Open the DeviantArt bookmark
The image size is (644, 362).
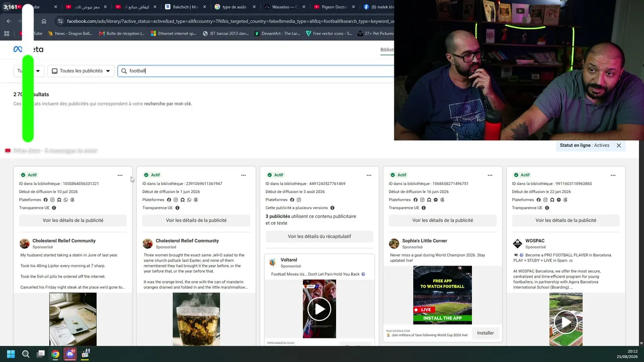(x=277, y=34)
